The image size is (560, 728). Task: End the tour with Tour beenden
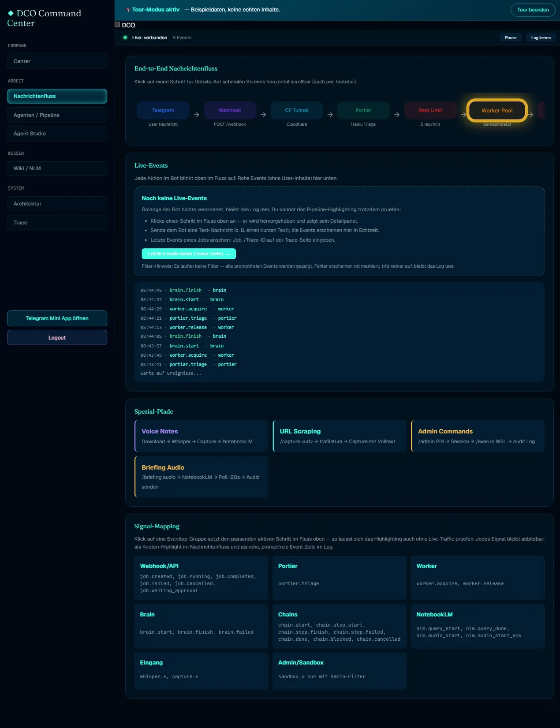click(x=533, y=10)
